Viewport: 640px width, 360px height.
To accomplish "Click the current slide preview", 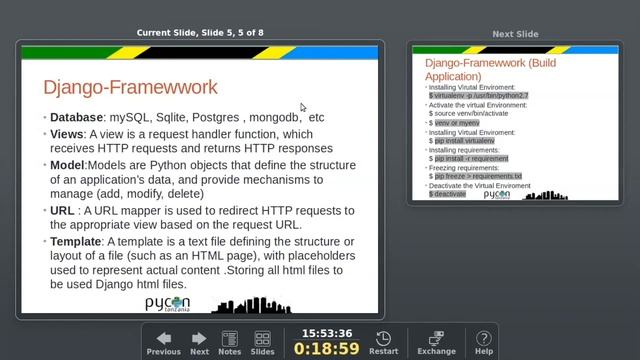I will tap(200, 180).
